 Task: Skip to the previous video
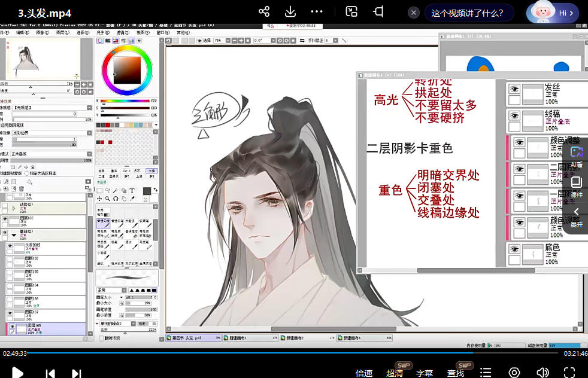[x=51, y=373]
